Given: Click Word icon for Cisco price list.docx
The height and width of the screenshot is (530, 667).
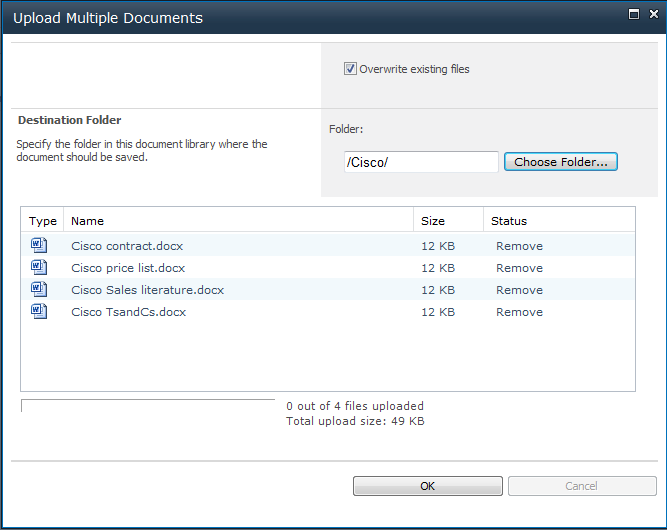Looking at the screenshot, I should (39, 267).
